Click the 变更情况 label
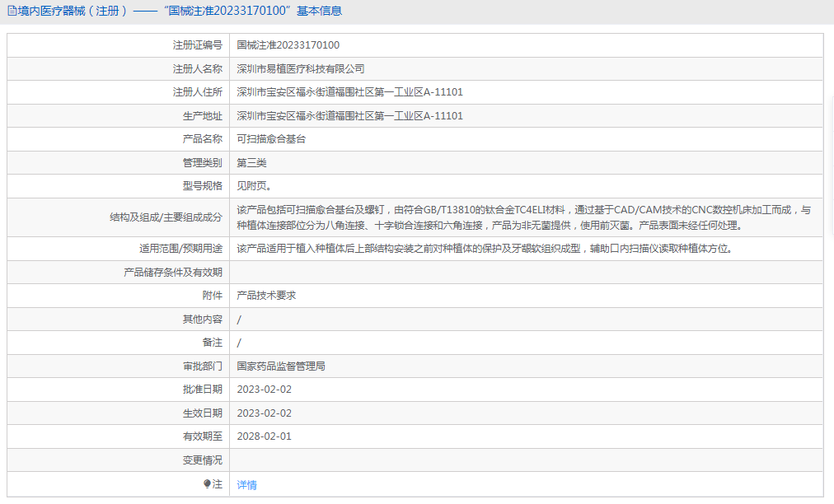The image size is (834, 504). (203, 460)
